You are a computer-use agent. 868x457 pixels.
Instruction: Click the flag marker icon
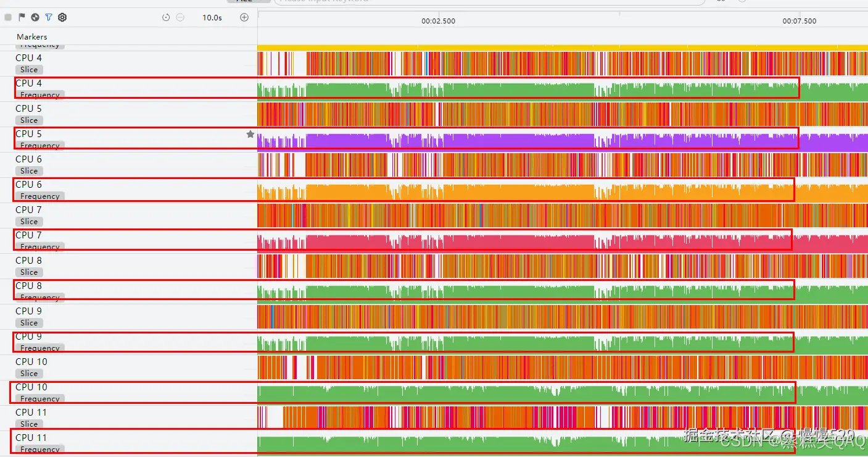pos(22,17)
